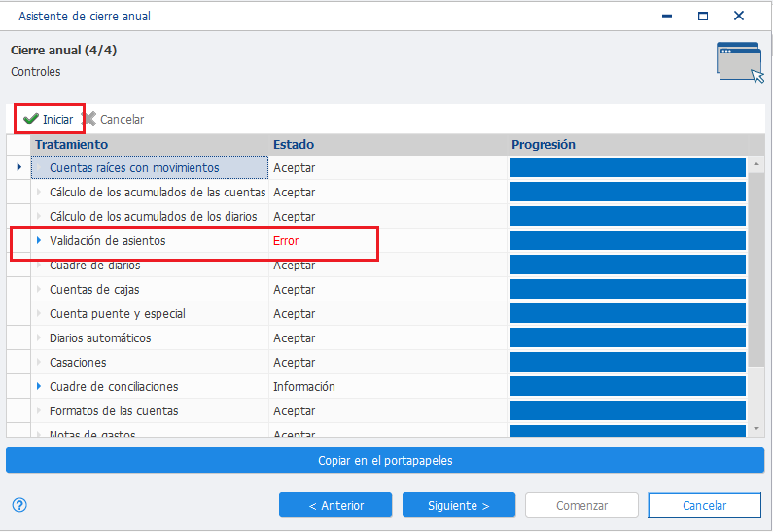Minimize the Asistente de cierre anual window
This screenshot has width=773, height=532.
pyautogui.click(x=667, y=16)
